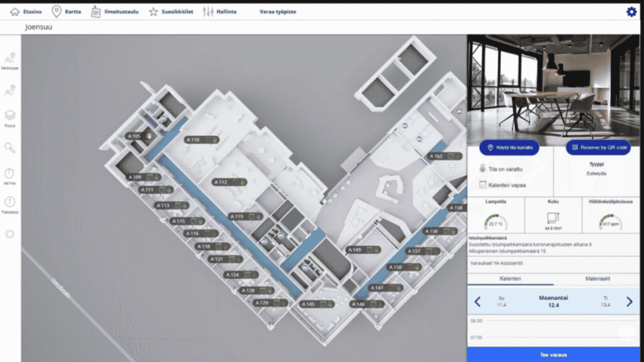Click the Tee varaus button
Viewport: 644px width, 362px height.
pos(553,354)
